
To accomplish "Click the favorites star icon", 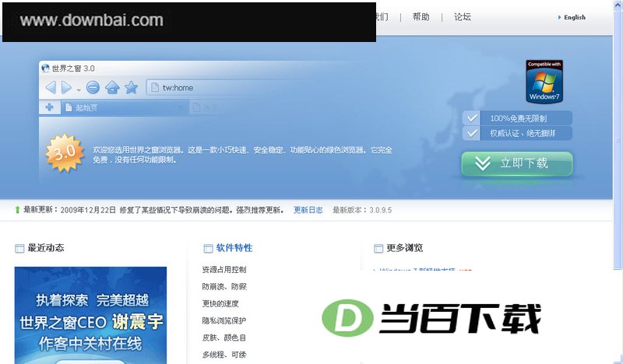I will (x=131, y=87).
